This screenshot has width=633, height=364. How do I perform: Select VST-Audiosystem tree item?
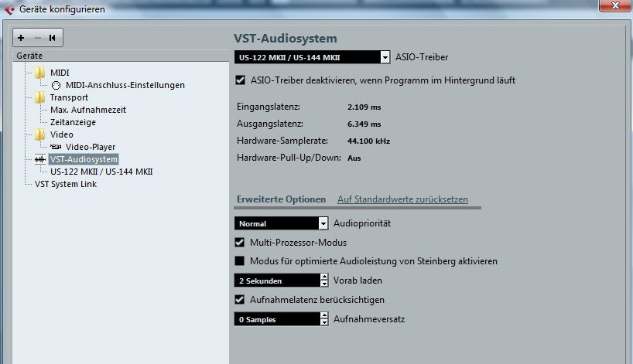pos(84,159)
